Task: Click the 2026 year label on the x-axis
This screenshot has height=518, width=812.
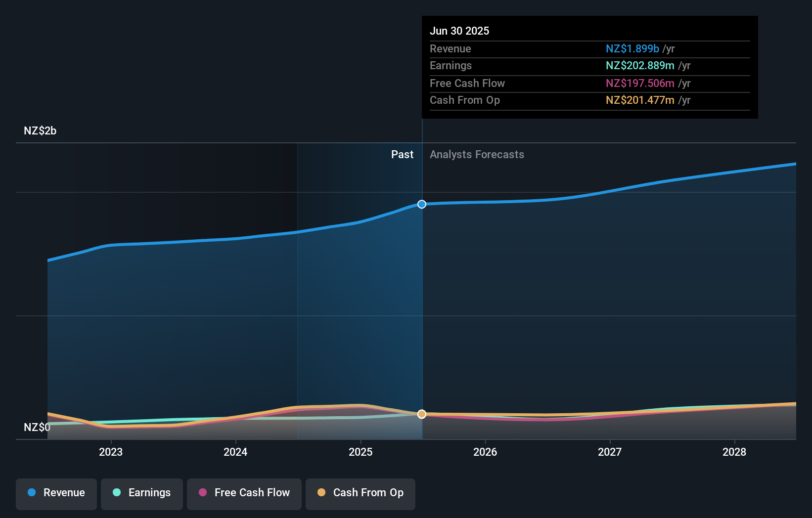Action: [486, 452]
